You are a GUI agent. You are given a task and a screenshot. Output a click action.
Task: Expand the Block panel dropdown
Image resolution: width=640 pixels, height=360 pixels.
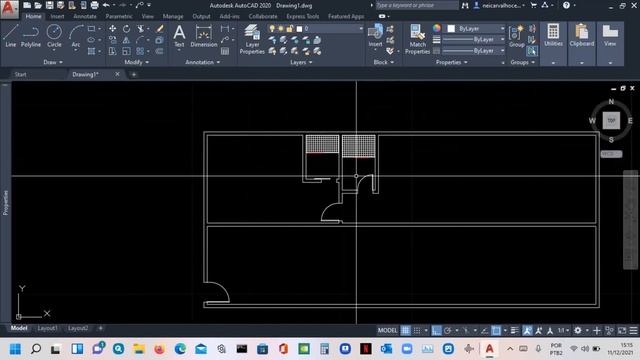click(x=384, y=62)
